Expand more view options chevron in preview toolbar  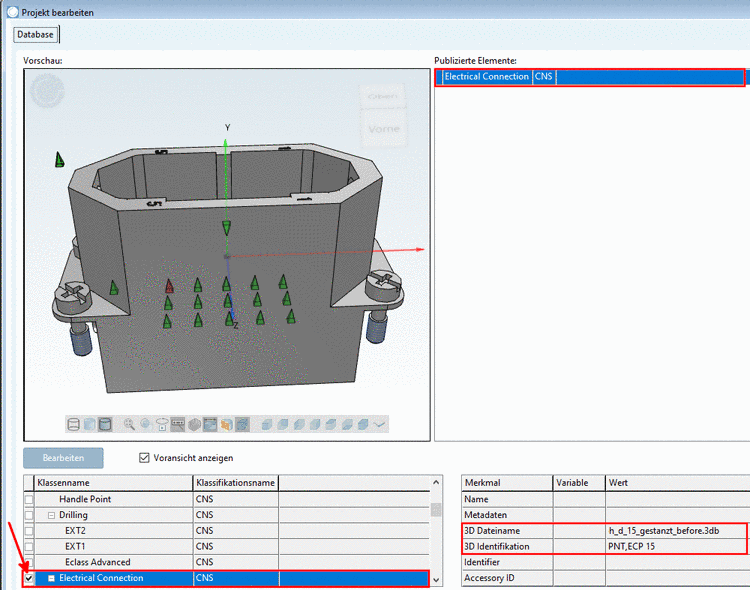pos(380,424)
